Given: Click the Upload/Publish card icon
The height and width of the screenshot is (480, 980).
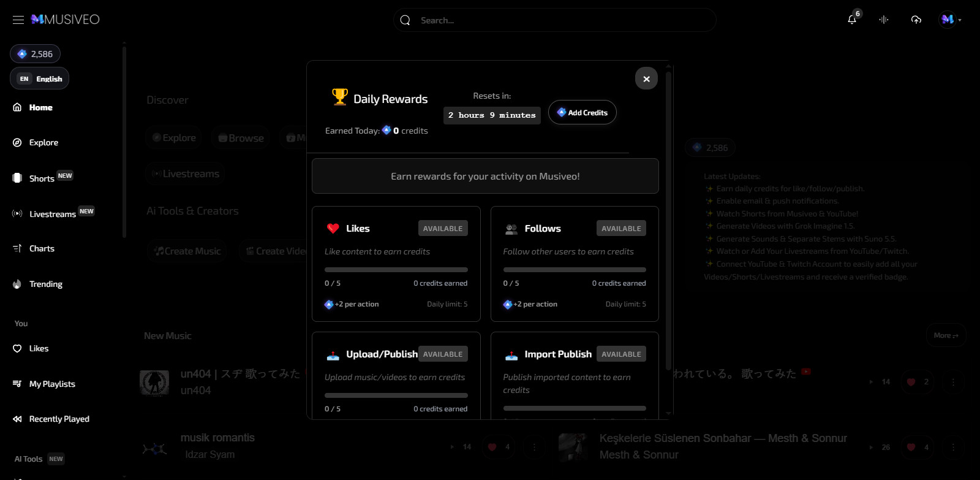Looking at the screenshot, I should click(x=333, y=355).
